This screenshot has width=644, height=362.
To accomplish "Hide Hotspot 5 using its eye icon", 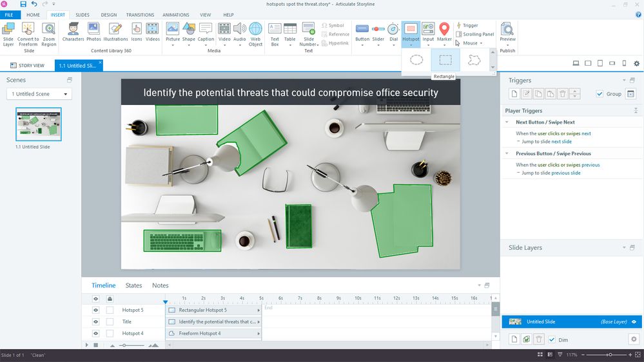I will coord(95,310).
